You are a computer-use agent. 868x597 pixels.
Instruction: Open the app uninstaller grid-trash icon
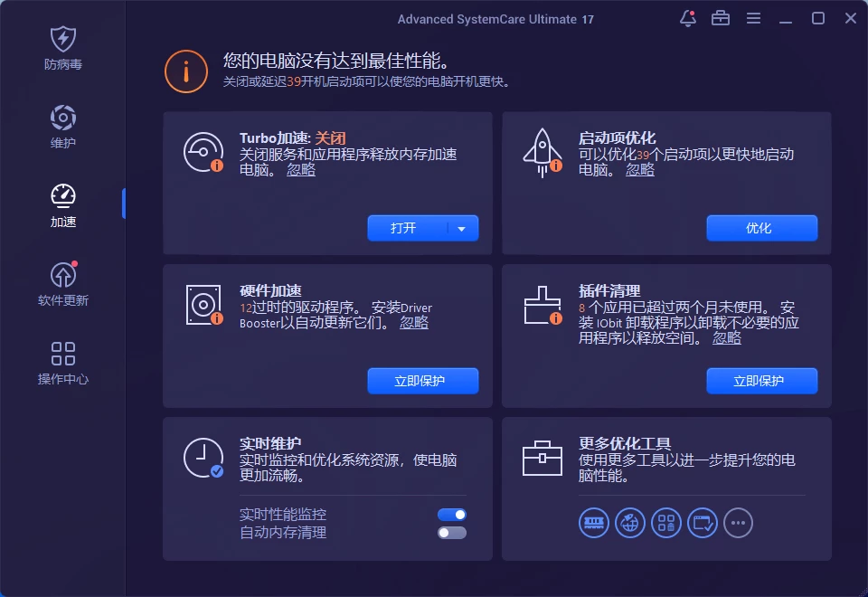tap(666, 522)
